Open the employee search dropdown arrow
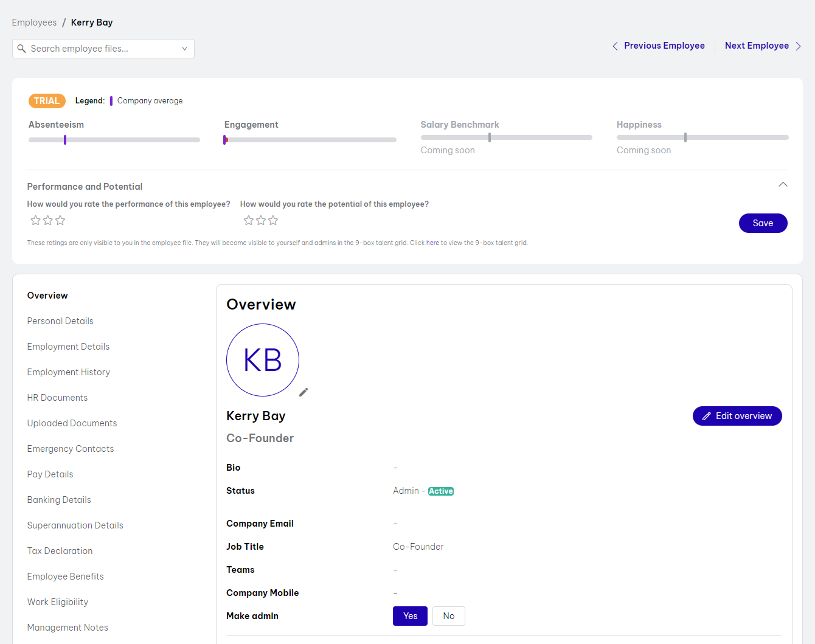 click(184, 49)
